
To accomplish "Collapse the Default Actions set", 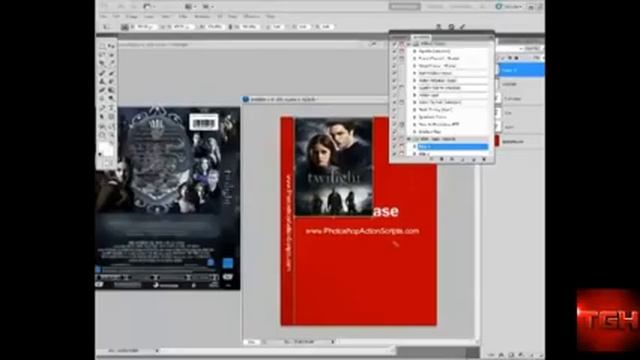I will coord(409,44).
